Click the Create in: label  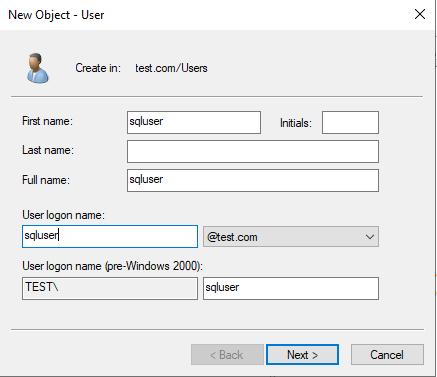coord(98,68)
